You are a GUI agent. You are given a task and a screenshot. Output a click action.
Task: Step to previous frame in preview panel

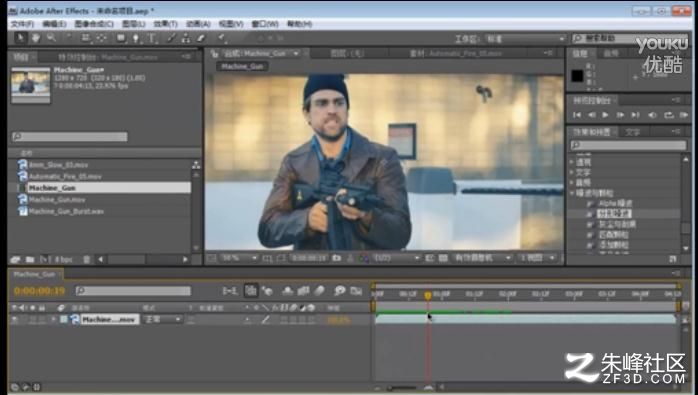pyautogui.click(x=592, y=115)
